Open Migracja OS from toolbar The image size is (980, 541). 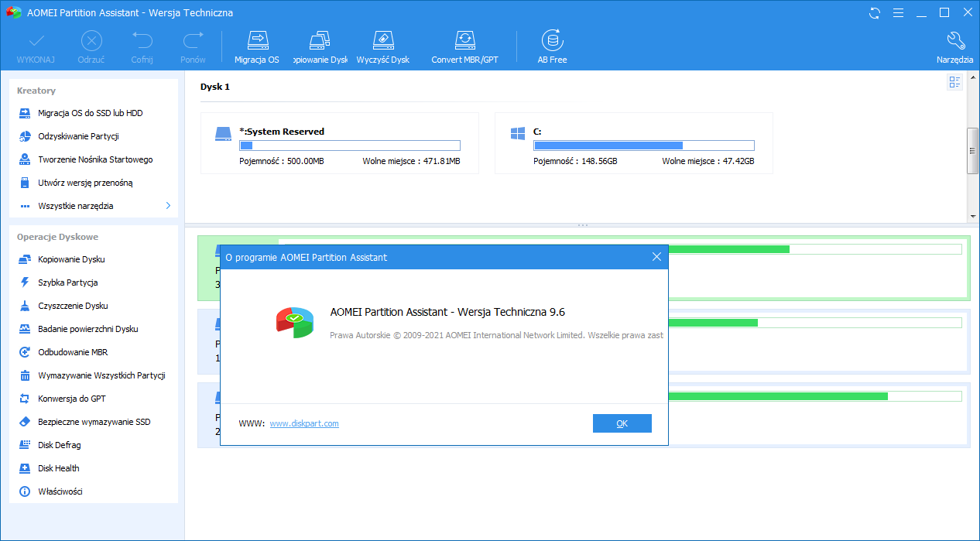point(257,47)
